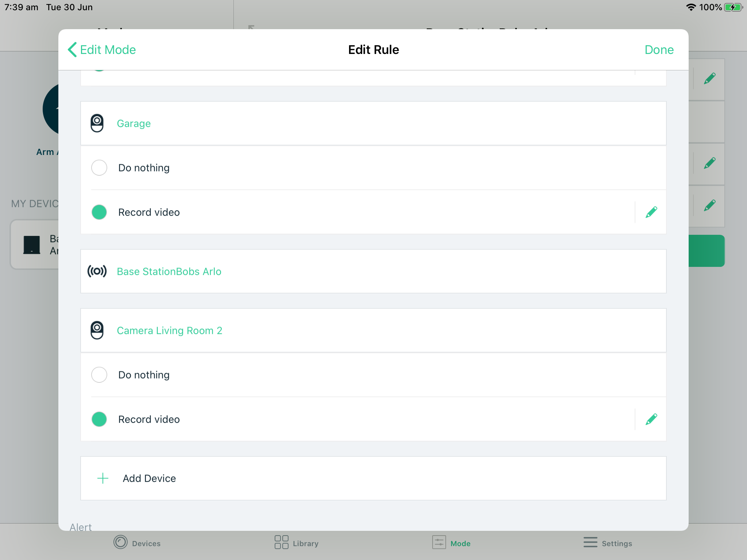Viewport: 747px width, 560px height.
Task: Tap the Edit Rule title bar
Action: click(x=373, y=50)
